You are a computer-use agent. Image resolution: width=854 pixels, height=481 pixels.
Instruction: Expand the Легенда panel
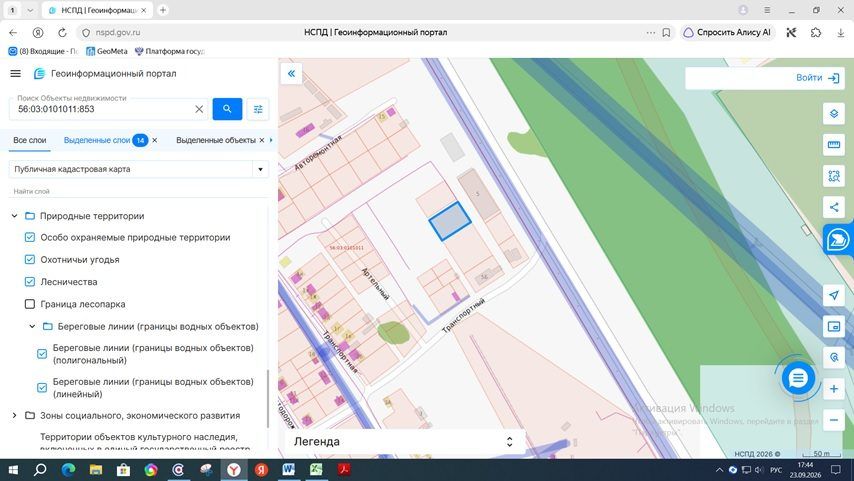509,442
